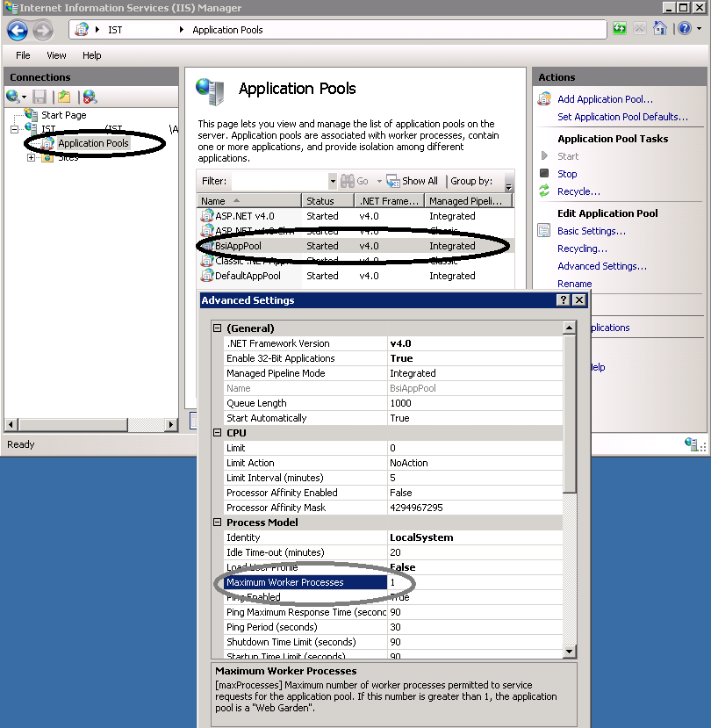The image size is (711, 728).
Task: Select the DefaultAppPool row
Action: coord(355,276)
